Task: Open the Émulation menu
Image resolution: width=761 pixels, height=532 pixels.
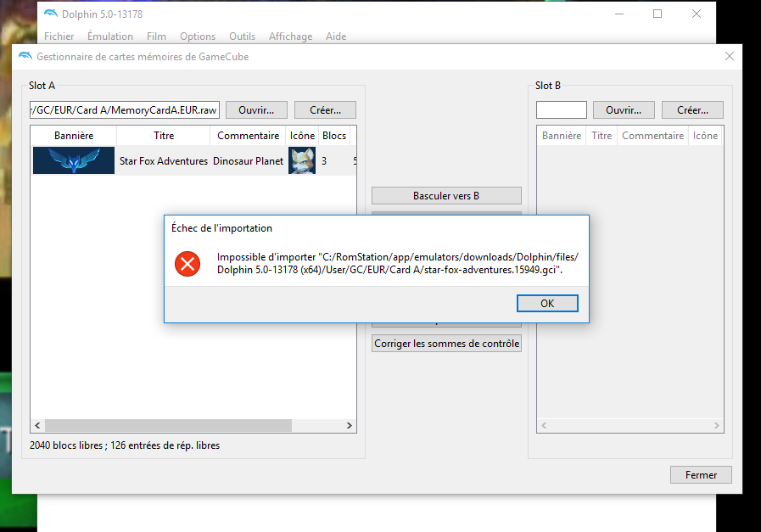Action: pyautogui.click(x=110, y=36)
